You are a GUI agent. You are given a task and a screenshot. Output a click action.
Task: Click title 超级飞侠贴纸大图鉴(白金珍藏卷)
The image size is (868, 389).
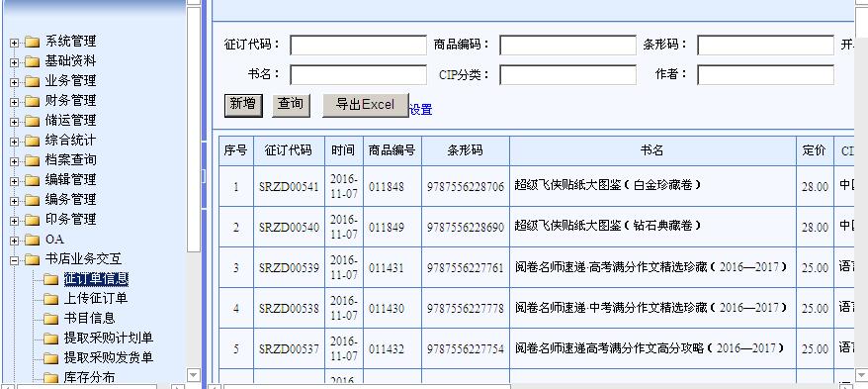pos(608,185)
